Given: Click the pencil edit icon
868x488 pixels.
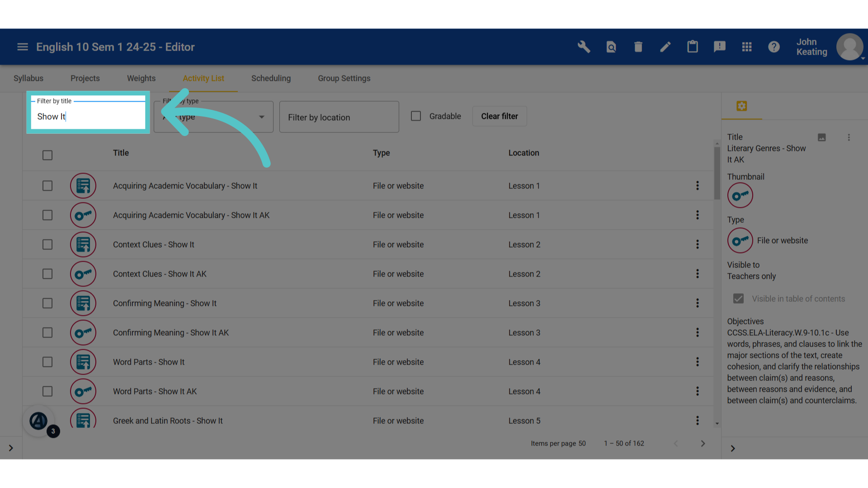Looking at the screenshot, I should tap(665, 47).
